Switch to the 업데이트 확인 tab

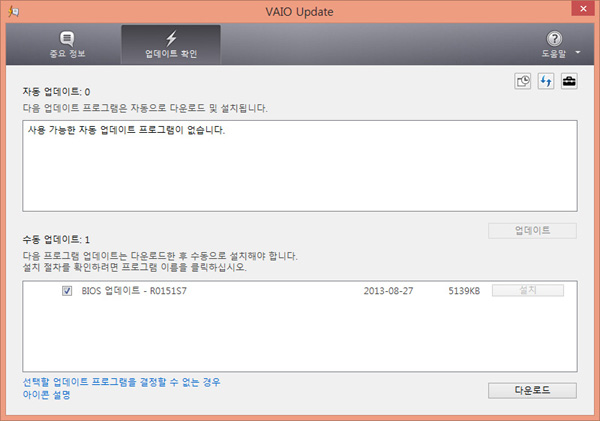click(x=171, y=44)
